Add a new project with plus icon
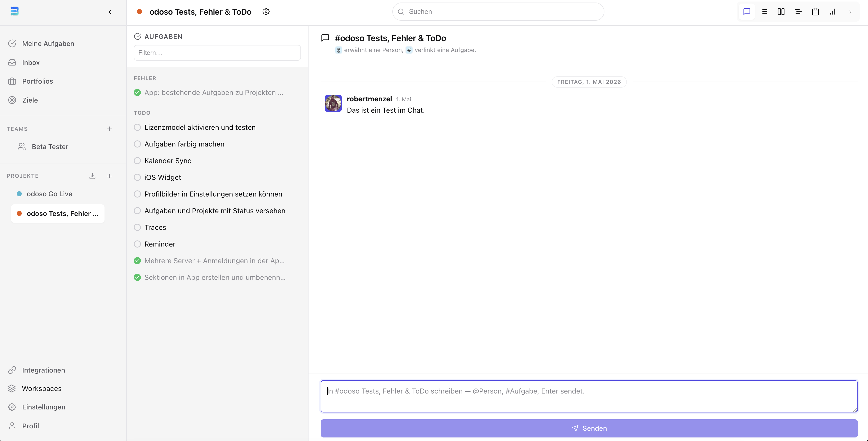Screen dimensions: 868x441 110,176
